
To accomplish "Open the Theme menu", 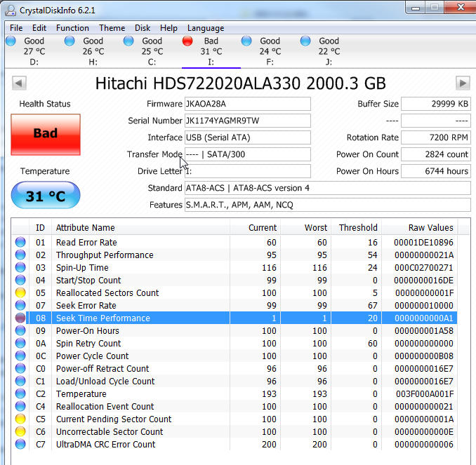I will [x=112, y=28].
